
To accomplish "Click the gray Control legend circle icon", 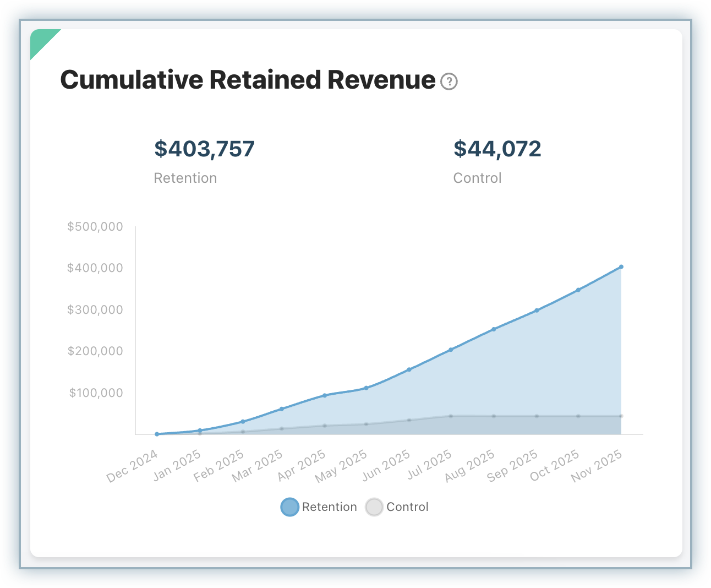I will click(374, 507).
